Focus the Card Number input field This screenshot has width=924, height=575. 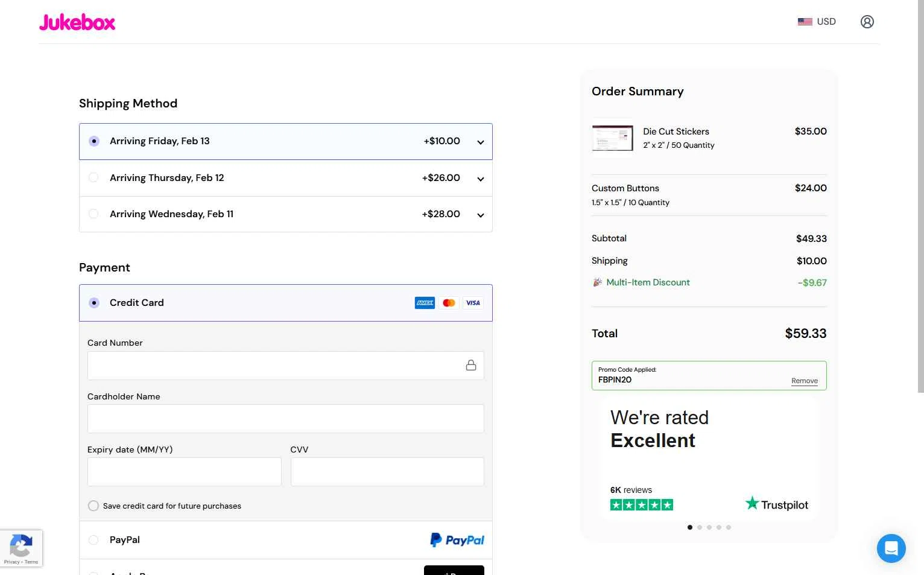(286, 366)
